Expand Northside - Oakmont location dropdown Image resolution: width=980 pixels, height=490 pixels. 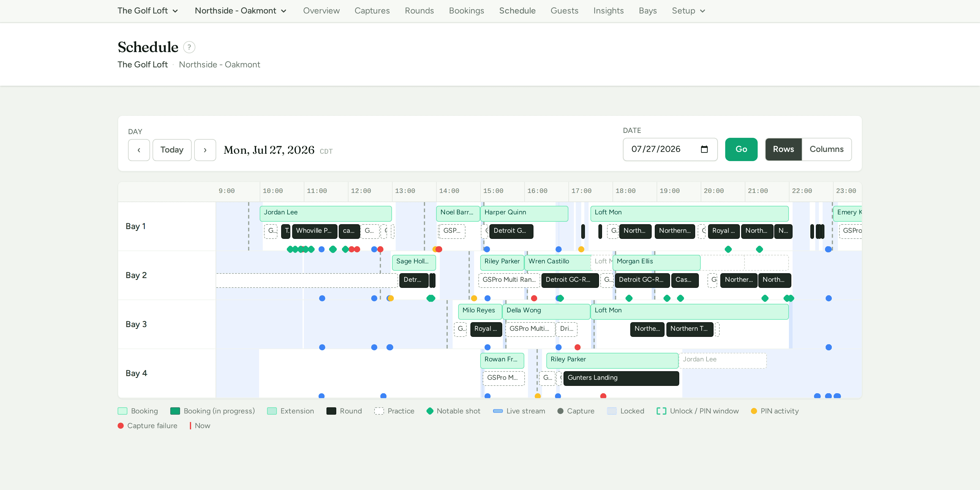(240, 11)
